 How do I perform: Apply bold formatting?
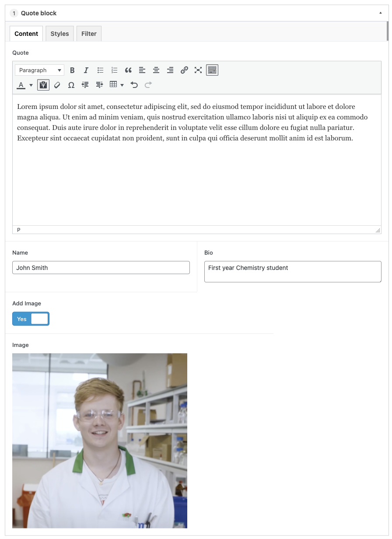pyautogui.click(x=72, y=70)
